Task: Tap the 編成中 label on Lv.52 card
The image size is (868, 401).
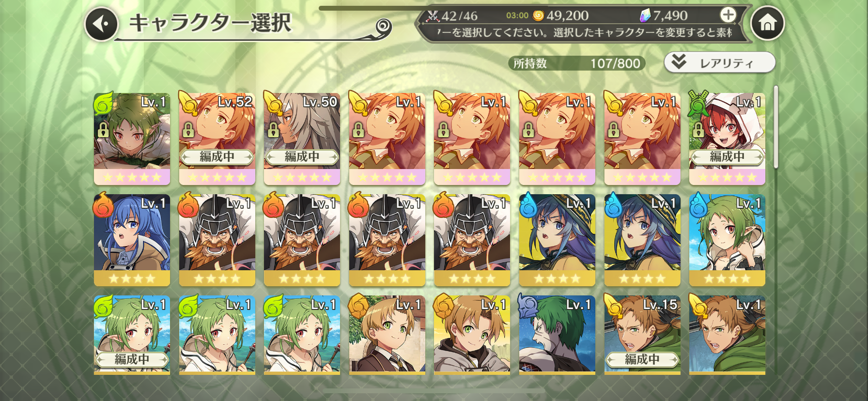Action: (217, 157)
